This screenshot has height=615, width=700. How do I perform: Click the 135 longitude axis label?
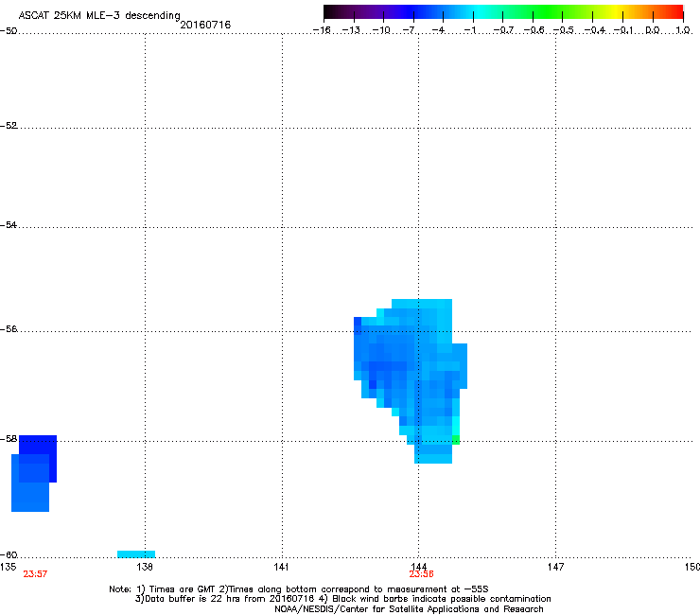8,567
